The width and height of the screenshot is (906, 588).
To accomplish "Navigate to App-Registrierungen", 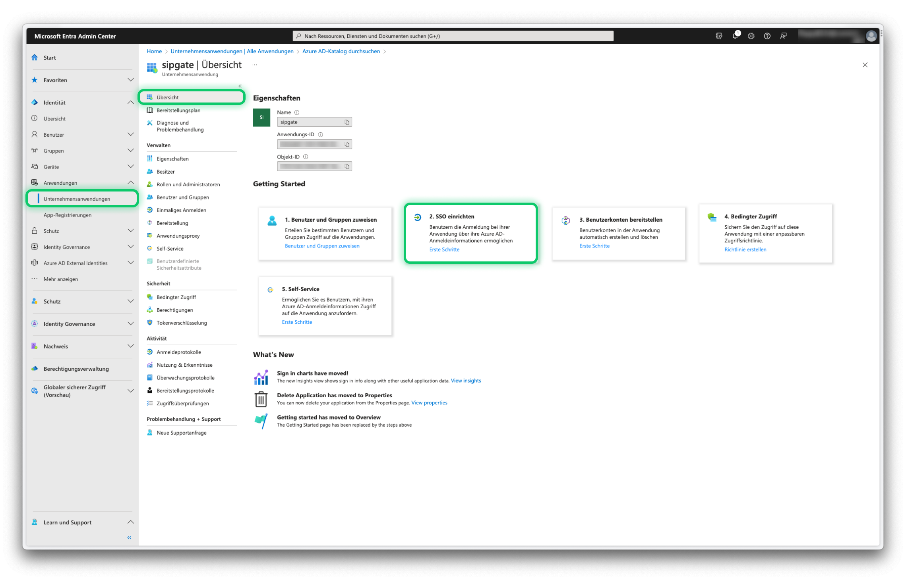I will (67, 215).
